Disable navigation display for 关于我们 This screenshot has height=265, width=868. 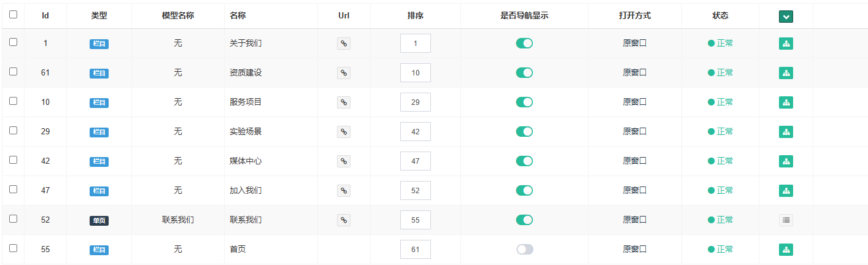click(x=524, y=44)
